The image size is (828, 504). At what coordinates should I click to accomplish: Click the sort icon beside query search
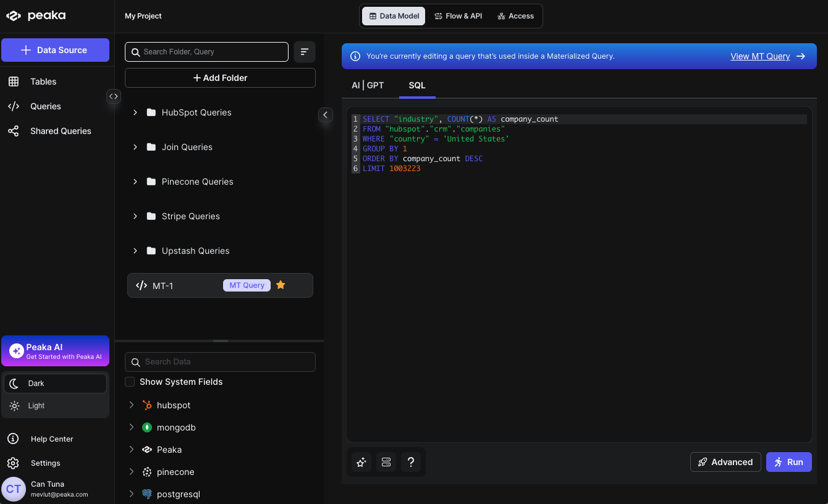pos(304,52)
